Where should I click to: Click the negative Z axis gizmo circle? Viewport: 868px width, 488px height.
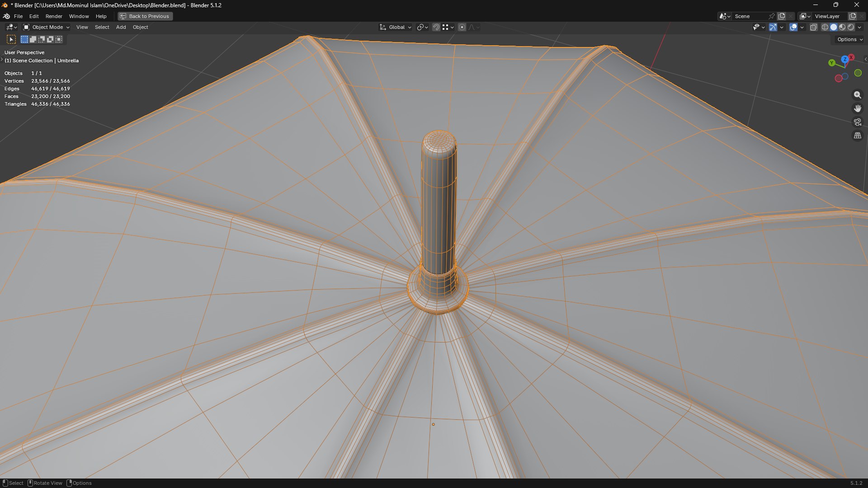click(845, 76)
